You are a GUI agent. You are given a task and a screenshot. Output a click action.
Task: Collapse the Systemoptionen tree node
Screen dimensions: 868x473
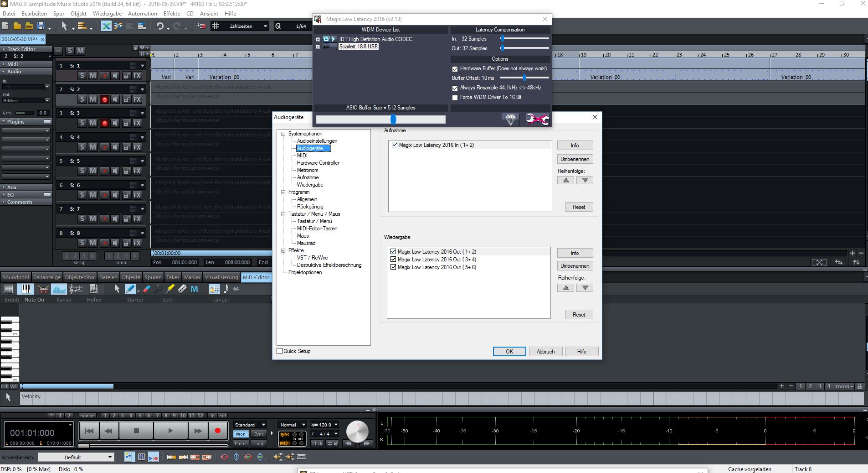tap(283, 134)
